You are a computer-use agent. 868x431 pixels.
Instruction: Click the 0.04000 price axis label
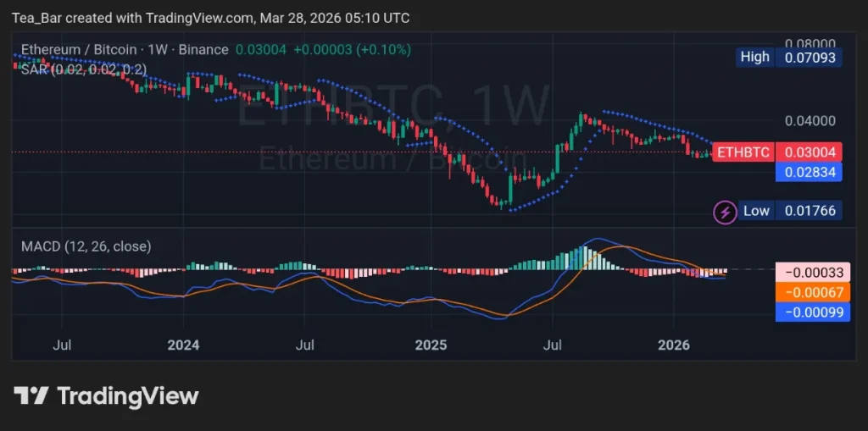(810, 121)
